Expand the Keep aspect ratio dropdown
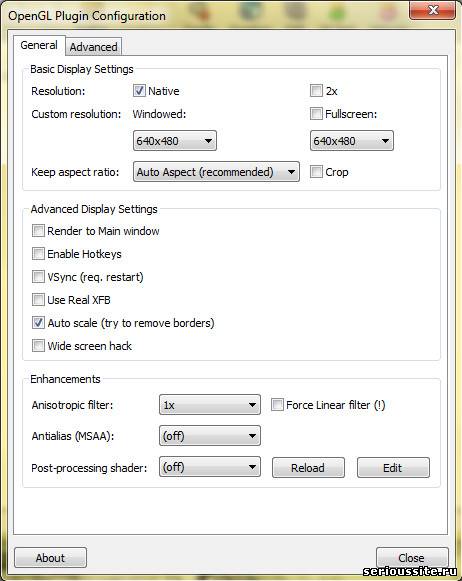 [x=216, y=172]
